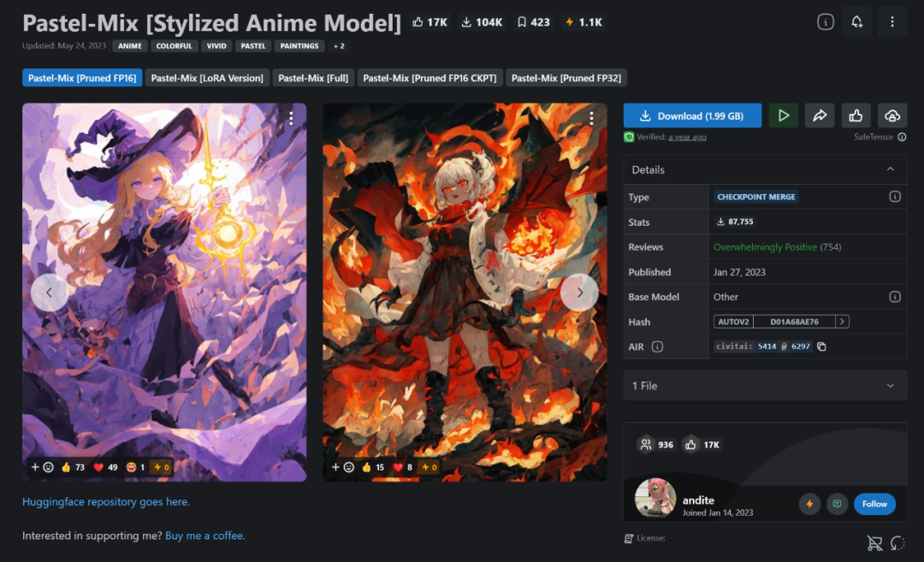Click the green play Create button
This screenshot has width=924, height=562.
(783, 115)
